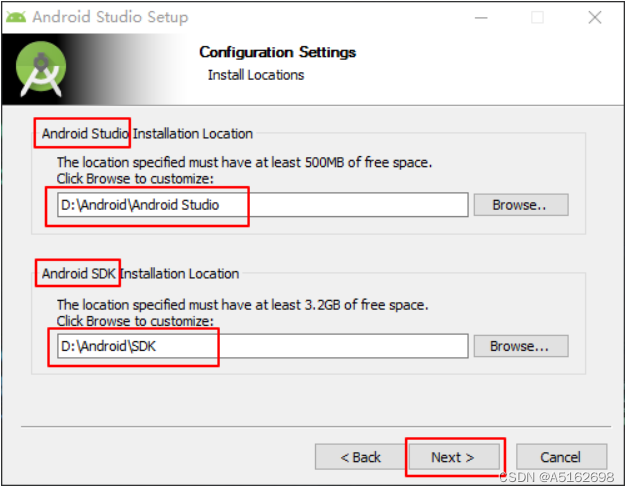Click the 'Install Locations' subtitle
The width and height of the screenshot is (629, 492).
[x=257, y=75]
